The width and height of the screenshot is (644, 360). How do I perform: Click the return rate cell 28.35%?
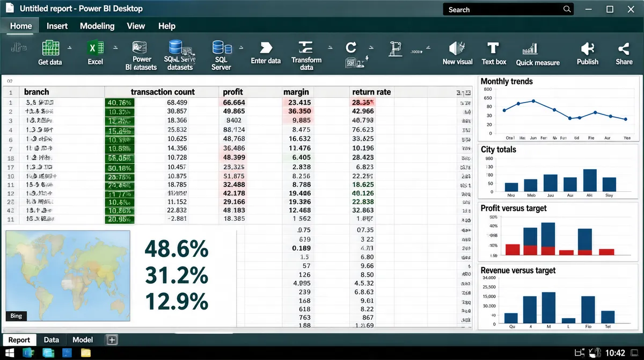click(363, 102)
